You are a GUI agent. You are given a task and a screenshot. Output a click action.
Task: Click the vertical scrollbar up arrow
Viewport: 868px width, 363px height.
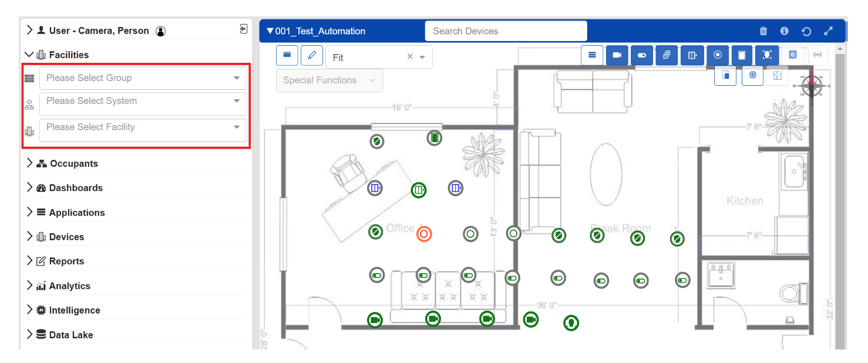(840, 48)
